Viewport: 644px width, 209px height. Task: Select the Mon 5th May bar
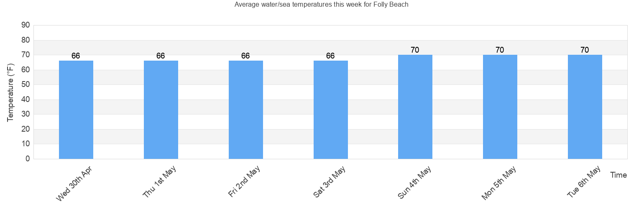(x=500, y=107)
